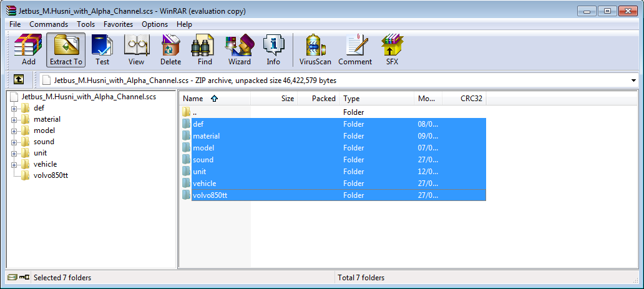The width and height of the screenshot is (644, 289).
Task: Click 'Selected 7 folders' in status bar
Action: (x=62, y=278)
